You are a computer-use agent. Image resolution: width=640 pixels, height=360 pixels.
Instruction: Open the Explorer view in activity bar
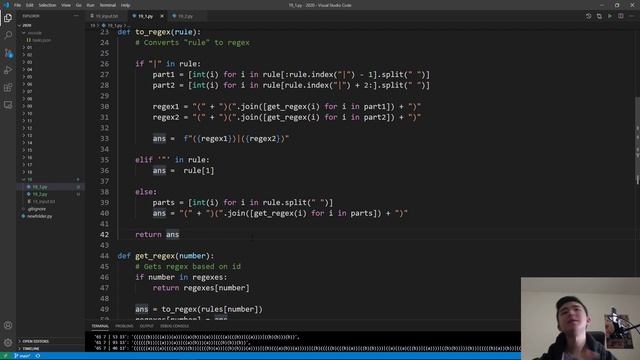[8, 18]
